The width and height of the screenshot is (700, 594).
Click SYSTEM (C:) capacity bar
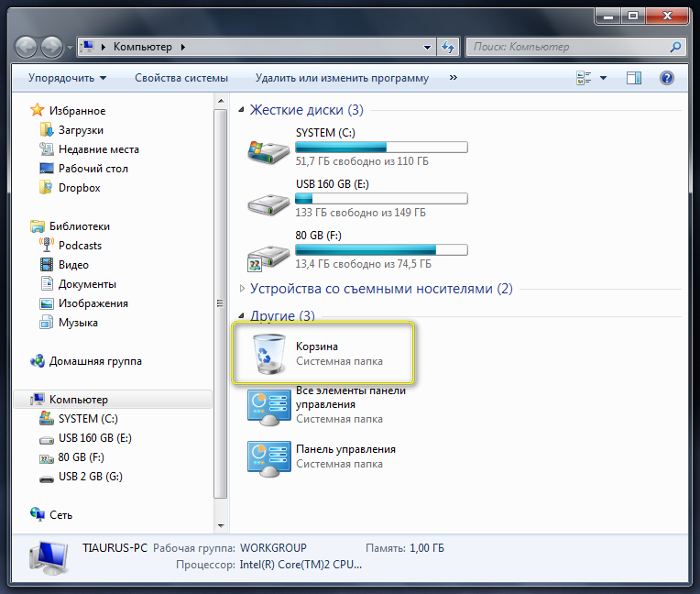tap(381, 147)
